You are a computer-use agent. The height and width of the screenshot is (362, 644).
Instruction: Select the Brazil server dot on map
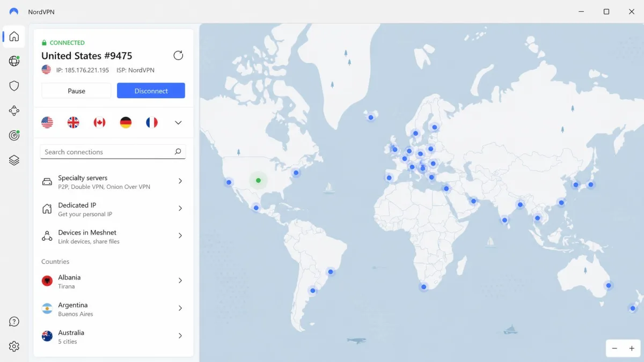click(x=331, y=272)
